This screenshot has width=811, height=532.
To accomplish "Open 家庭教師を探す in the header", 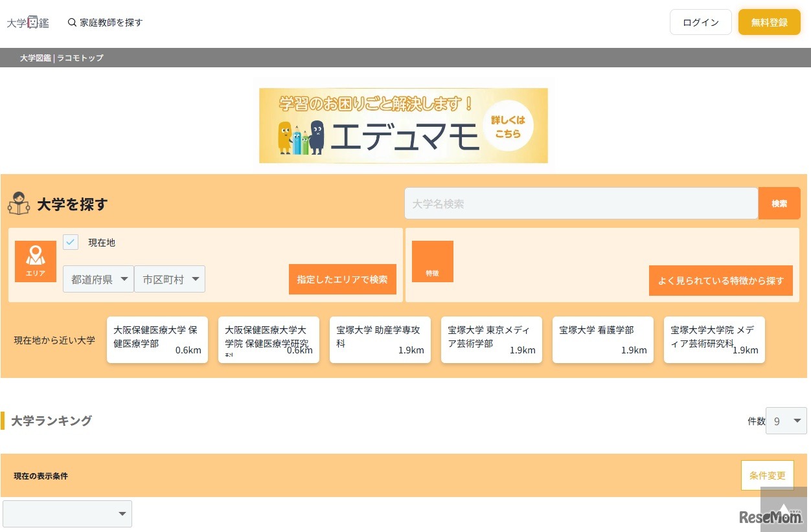I will coord(111,23).
